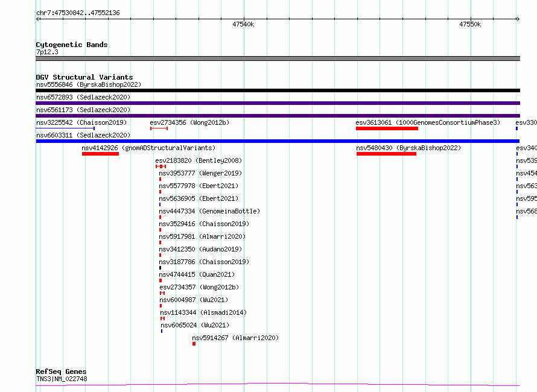Select nsv3187786 (Chaisson2019) variant label
The height and width of the screenshot is (392, 537).
[204, 262]
